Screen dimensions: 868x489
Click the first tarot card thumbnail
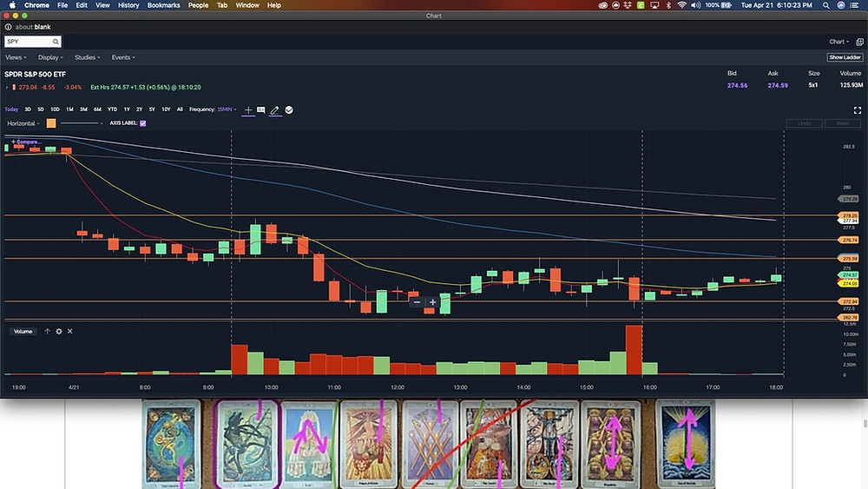[172, 444]
